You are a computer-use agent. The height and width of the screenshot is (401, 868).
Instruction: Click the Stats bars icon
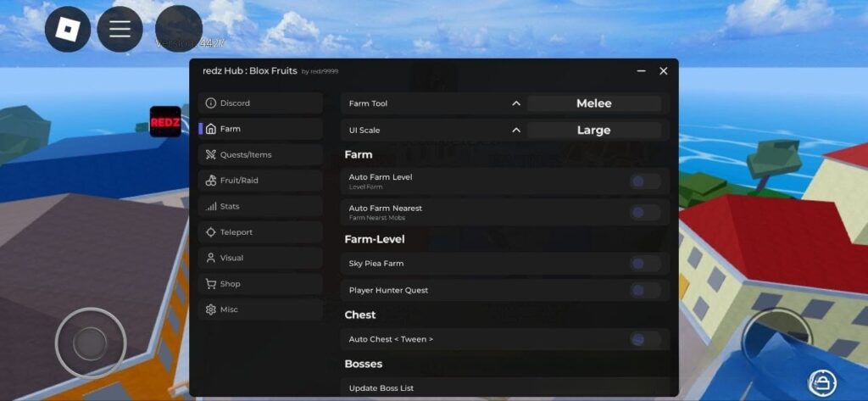210,206
